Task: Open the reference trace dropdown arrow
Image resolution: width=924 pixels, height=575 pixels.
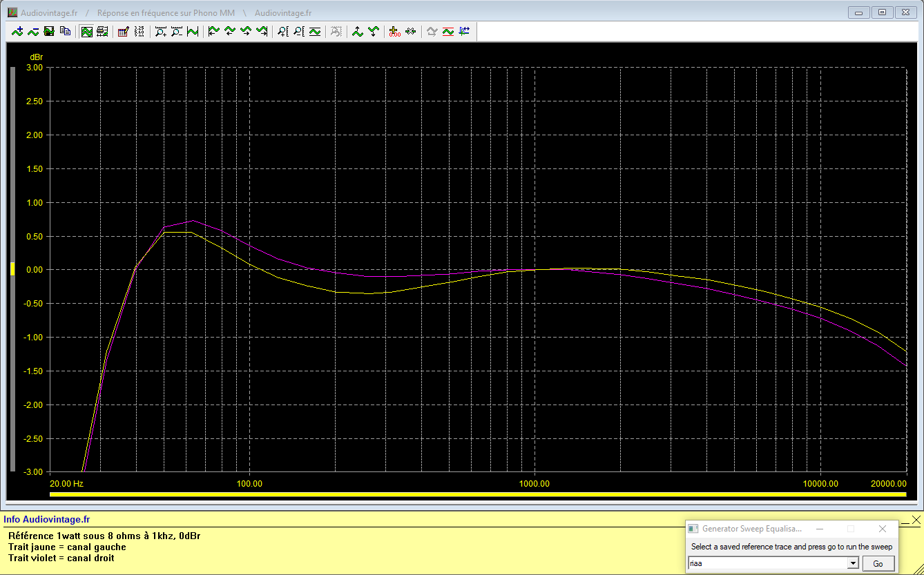Action: [x=854, y=563]
